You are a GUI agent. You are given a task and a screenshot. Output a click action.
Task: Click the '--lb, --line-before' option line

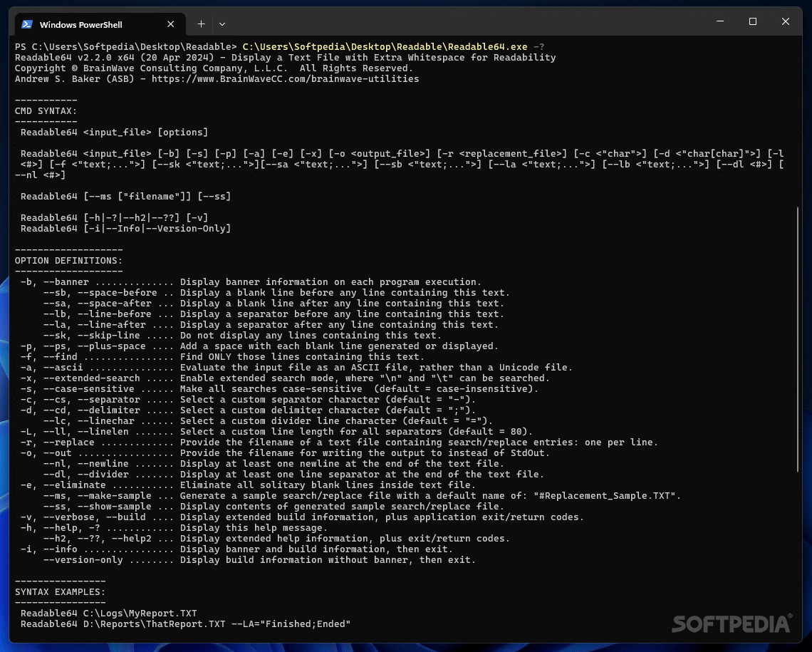pyautogui.click(x=274, y=314)
